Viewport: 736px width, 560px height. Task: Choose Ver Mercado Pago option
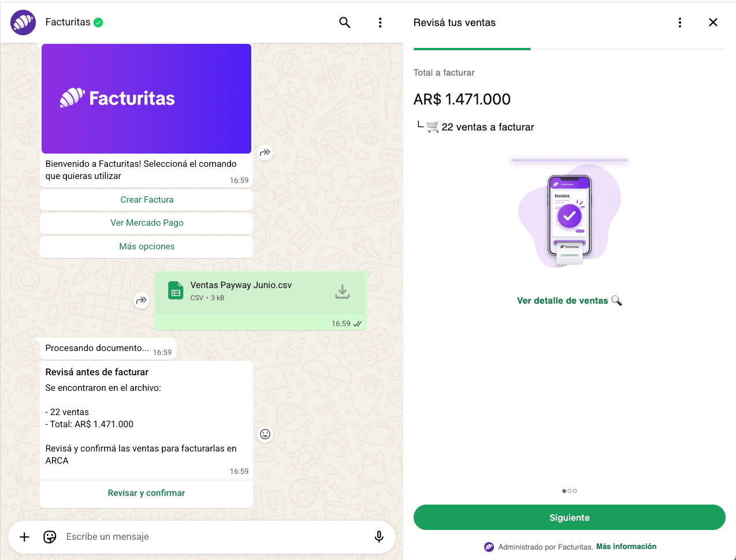(147, 223)
